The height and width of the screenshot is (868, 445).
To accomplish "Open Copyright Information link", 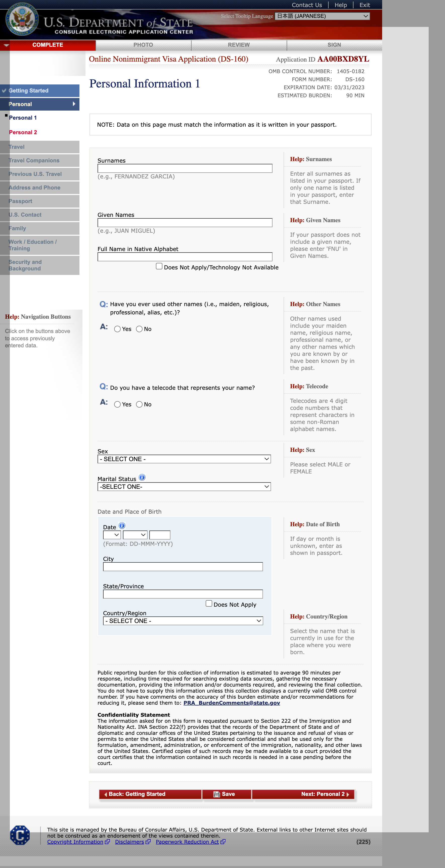I will tap(75, 842).
